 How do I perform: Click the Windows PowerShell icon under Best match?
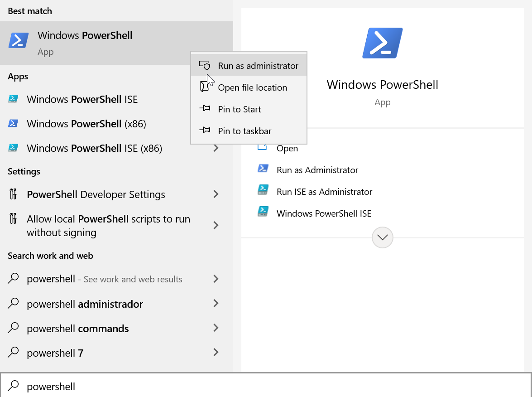click(x=18, y=40)
